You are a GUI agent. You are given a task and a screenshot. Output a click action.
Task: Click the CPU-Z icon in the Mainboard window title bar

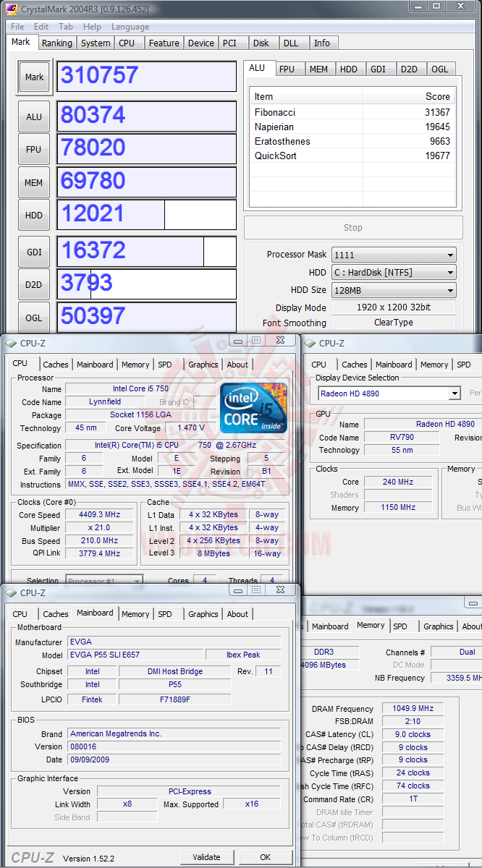11,592
